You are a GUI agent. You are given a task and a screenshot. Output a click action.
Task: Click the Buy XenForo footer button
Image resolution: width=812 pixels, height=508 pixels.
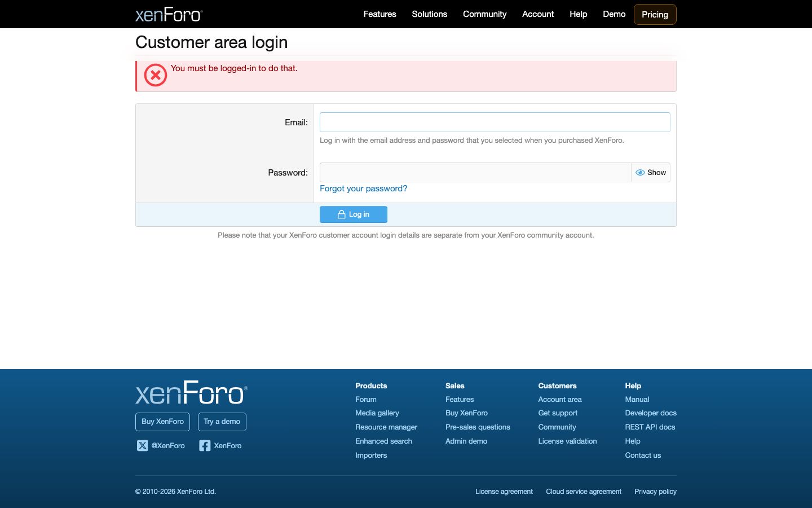162,422
